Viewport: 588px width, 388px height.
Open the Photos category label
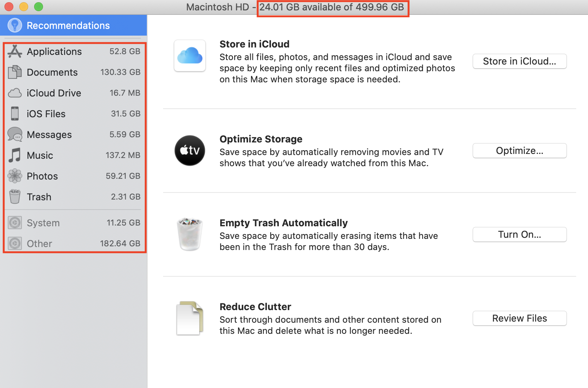click(x=42, y=176)
